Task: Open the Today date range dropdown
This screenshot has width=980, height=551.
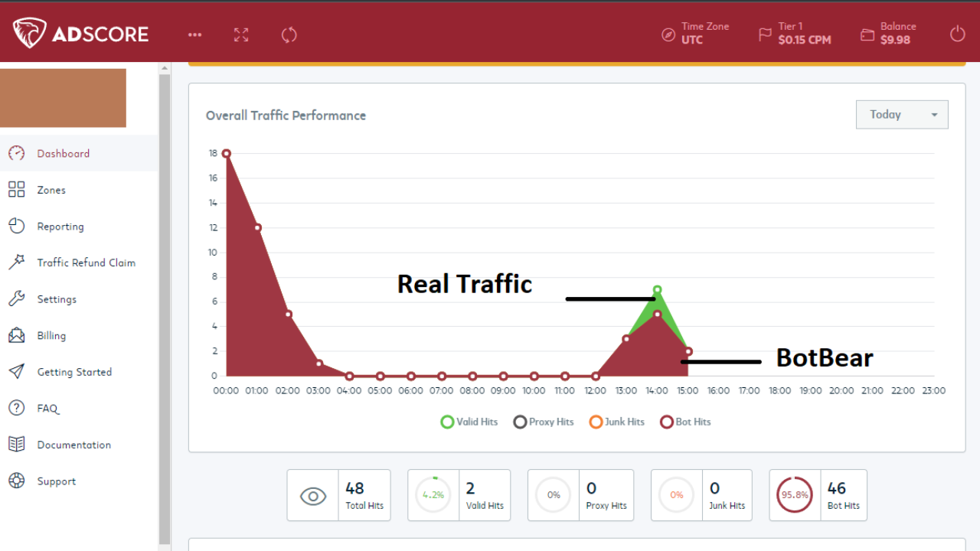Action: click(902, 115)
